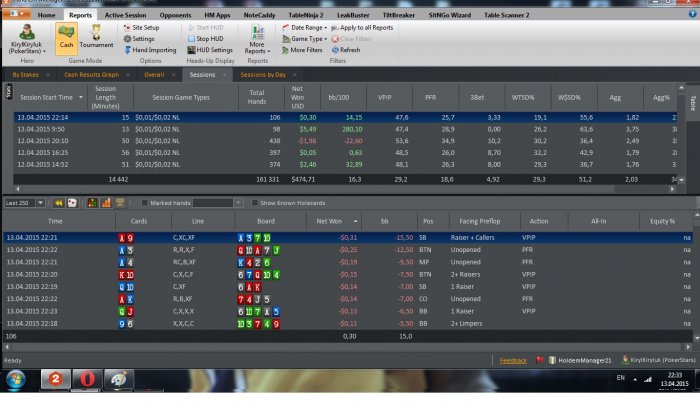
Task: Open the Windows Start menu
Action: 16,380
